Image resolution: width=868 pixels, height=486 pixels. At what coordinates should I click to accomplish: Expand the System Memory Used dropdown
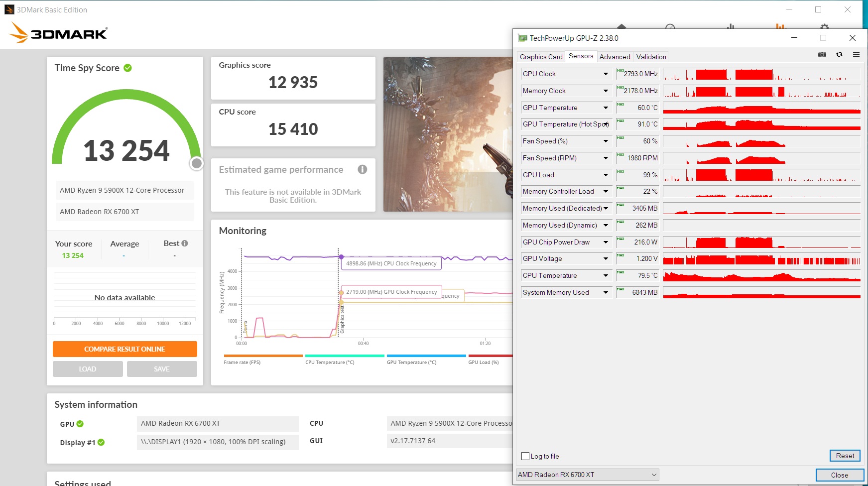(606, 292)
